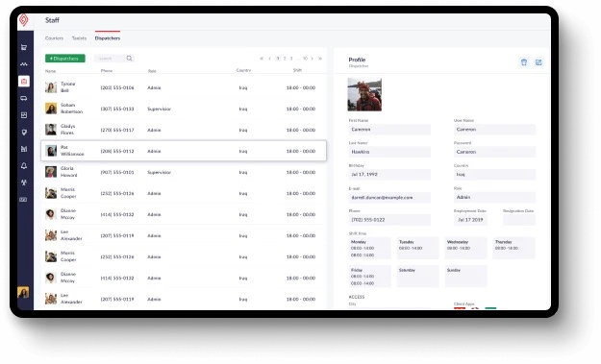The height and width of the screenshot is (364, 601).
Task: Go to next page arrow
Action: pos(313,59)
